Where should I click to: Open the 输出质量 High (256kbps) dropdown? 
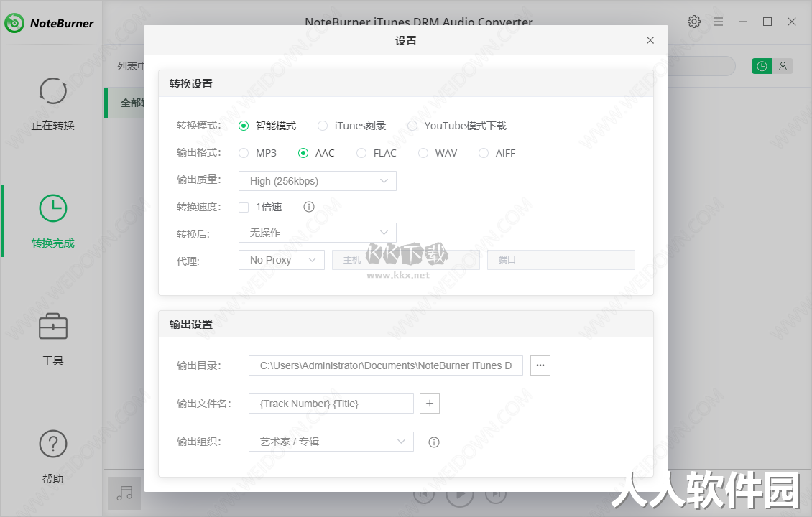(x=318, y=181)
